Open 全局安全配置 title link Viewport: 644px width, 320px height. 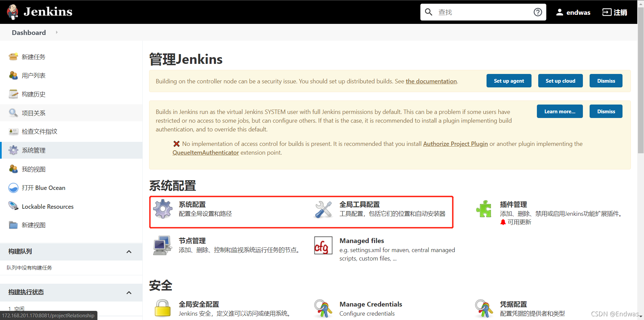click(199, 304)
